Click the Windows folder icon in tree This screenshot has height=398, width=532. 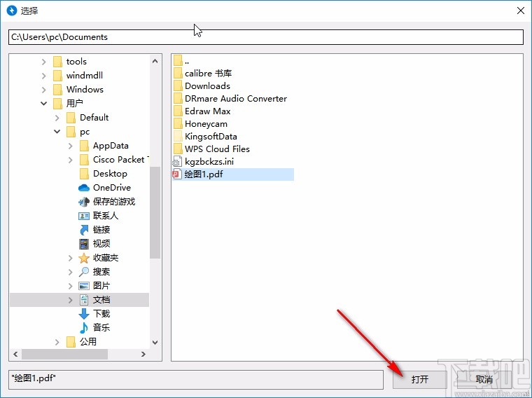(x=57, y=90)
